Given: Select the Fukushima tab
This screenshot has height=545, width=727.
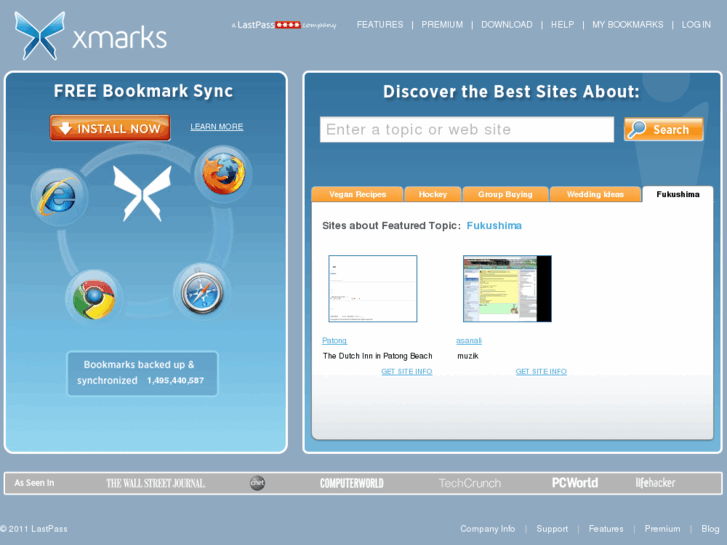Looking at the screenshot, I should (678, 194).
